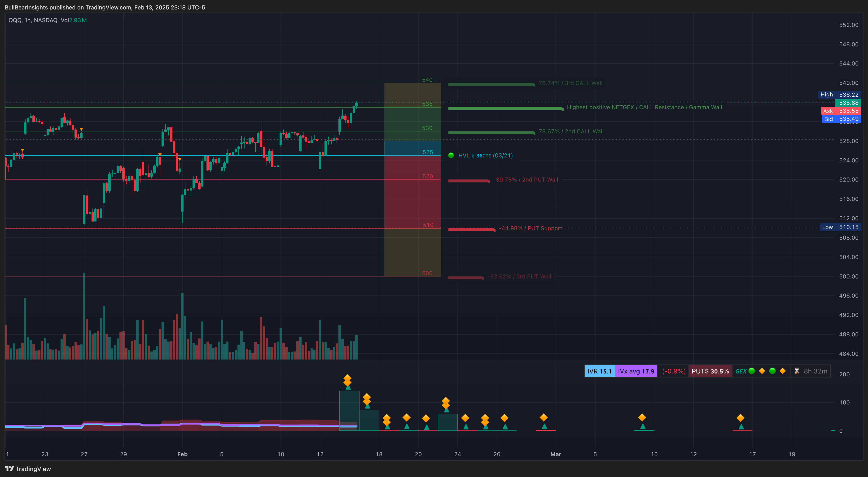The width and height of the screenshot is (868, 477).
Task: Select the IVx avg 17.9 badge
Action: 636,371
